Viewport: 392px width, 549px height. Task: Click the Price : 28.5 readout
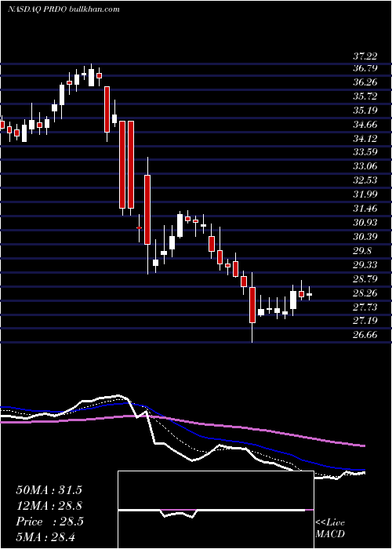49,522
